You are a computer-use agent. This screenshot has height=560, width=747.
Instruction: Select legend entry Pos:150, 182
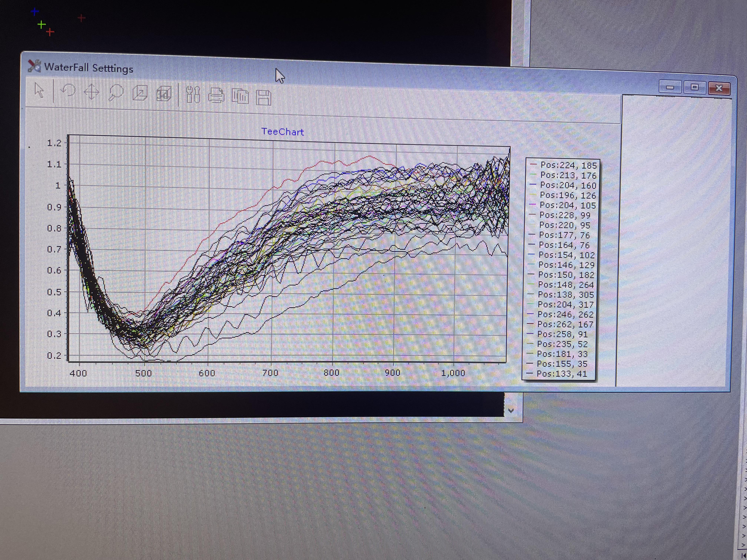point(566,275)
